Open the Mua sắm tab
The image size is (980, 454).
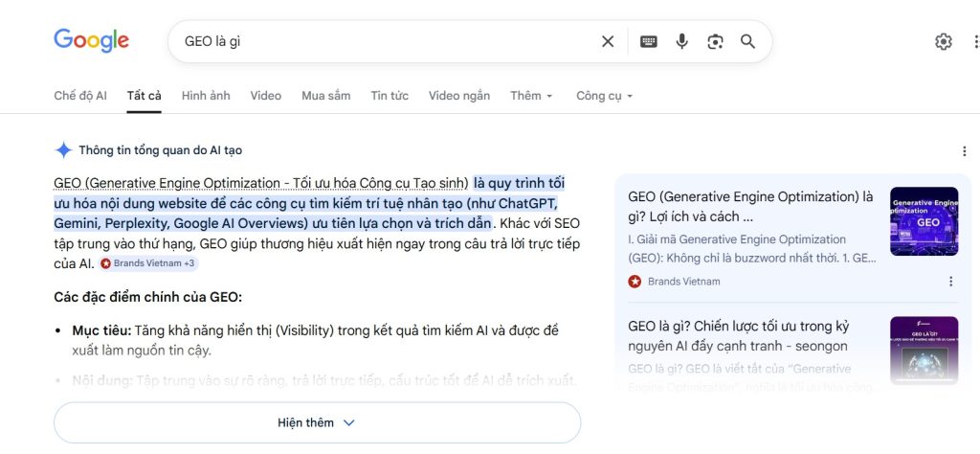[x=325, y=96]
